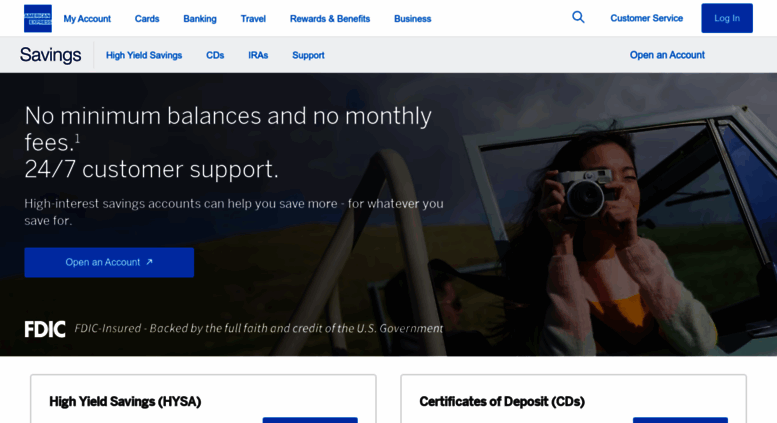Viewport: 777px width, 423px height.
Task: Open the search magnifier icon
Action: point(578,17)
